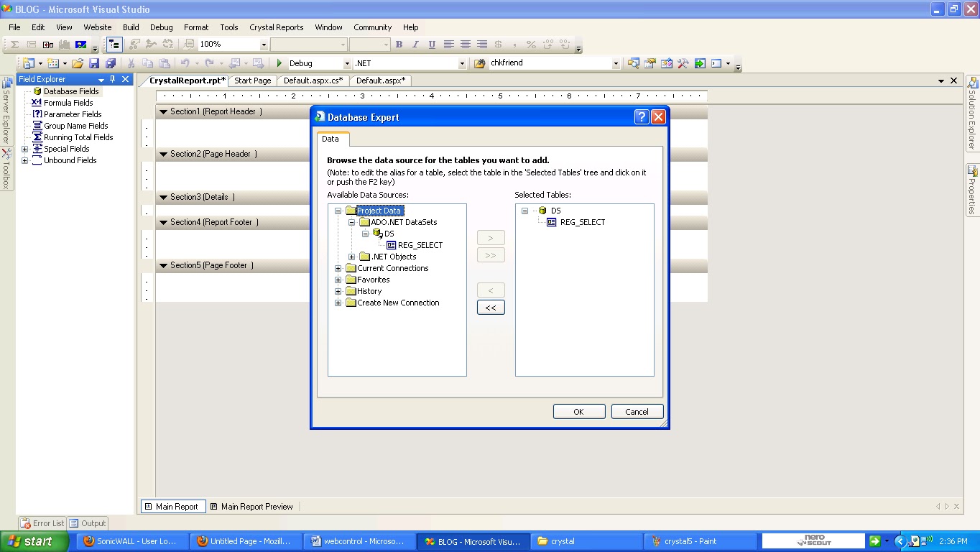The height and width of the screenshot is (552, 980).
Task: Switch to the Start Page tab
Action: pos(253,80)
